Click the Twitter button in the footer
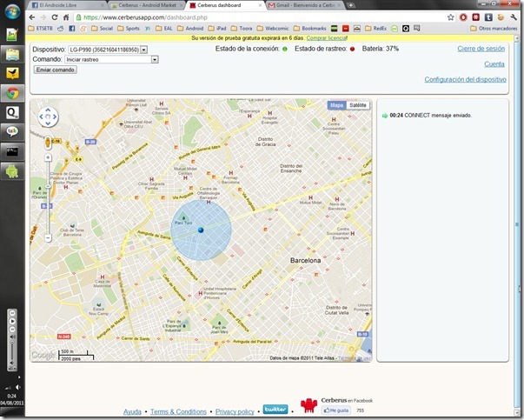This screenshot has width=524, height=420. tap(275, 410)
